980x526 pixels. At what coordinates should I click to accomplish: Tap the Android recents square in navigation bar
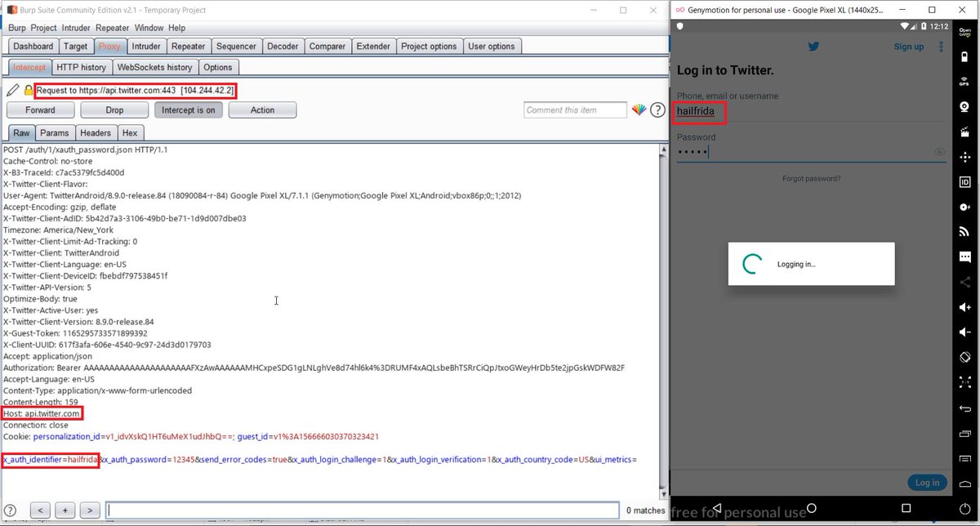pyautogui.click(x=906, y=510)
